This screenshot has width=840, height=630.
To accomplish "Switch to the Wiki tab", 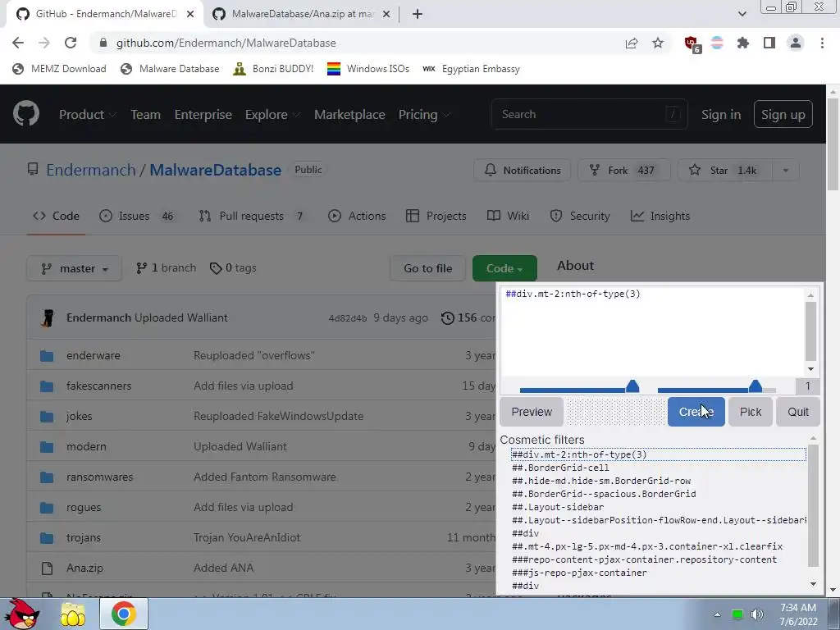I will click(508, 216).
